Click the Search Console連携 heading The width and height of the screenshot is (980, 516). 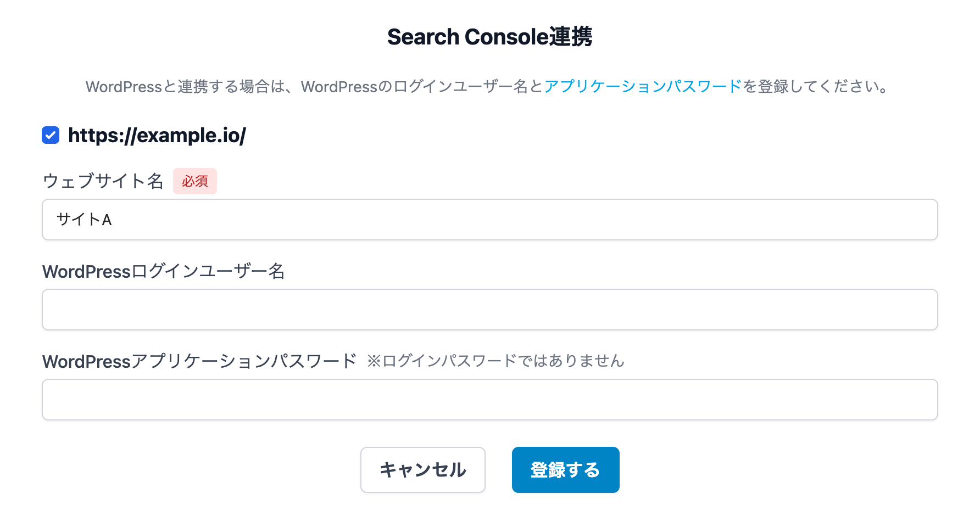point(489,37)
